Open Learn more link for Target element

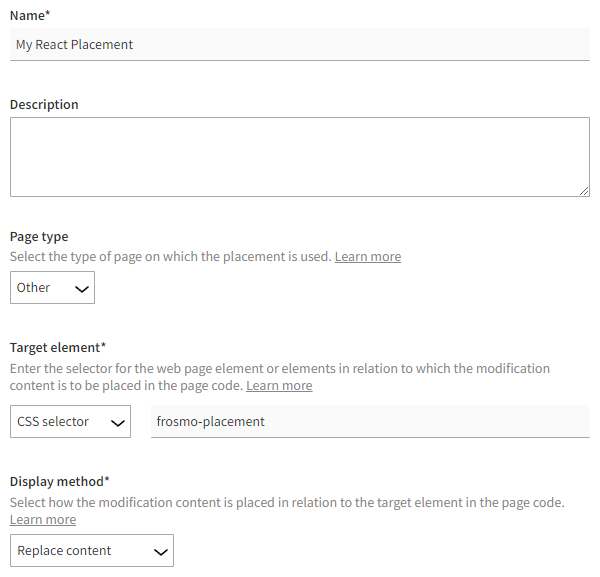click(279, 386)
